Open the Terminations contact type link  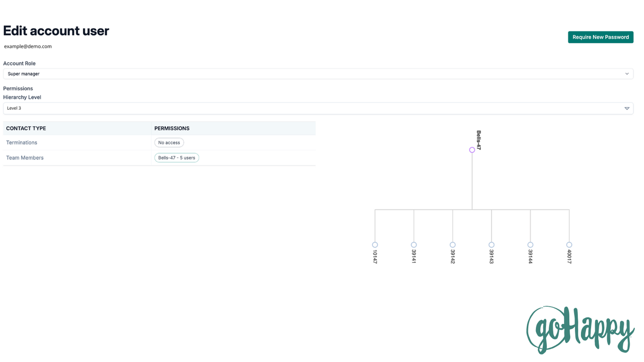(x=21, y=142)
